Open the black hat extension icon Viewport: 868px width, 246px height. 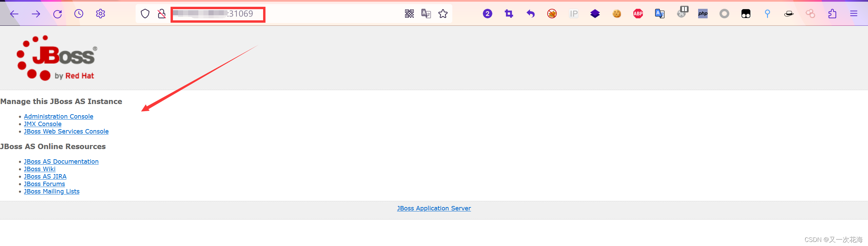[x=789, y=14]
